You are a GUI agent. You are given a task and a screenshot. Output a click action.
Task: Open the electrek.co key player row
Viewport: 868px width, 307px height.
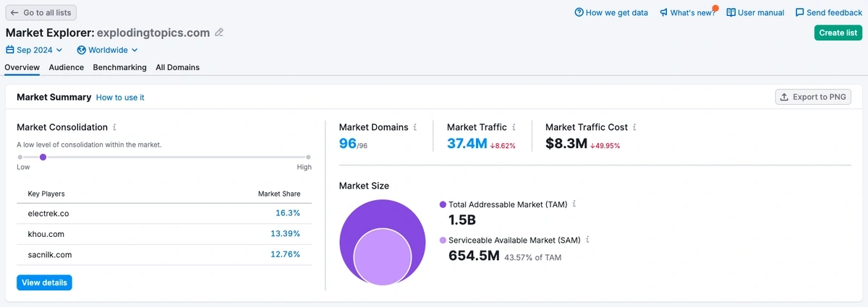164,214
